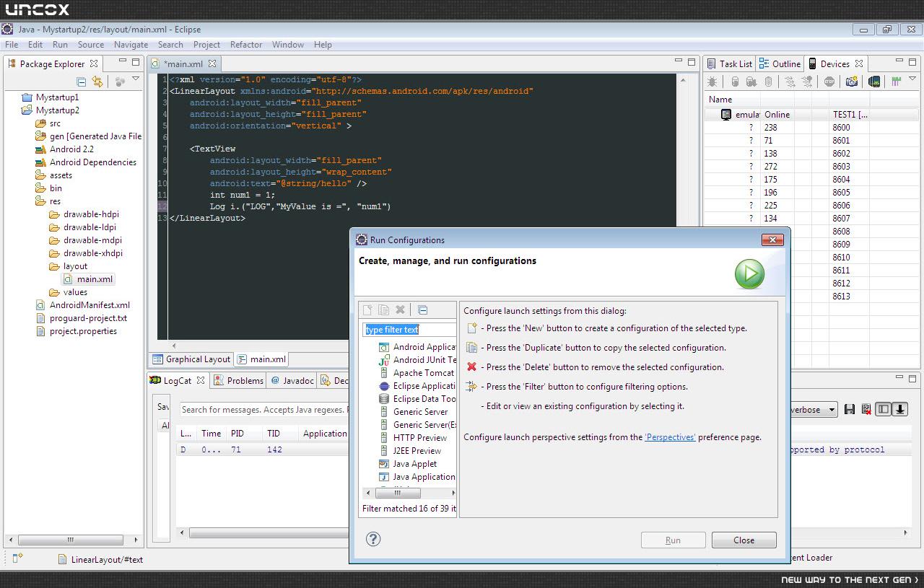Select Apache Tomcat configuration type
Viewport: 924px width, 588px height.
click(x=417, y=372)
